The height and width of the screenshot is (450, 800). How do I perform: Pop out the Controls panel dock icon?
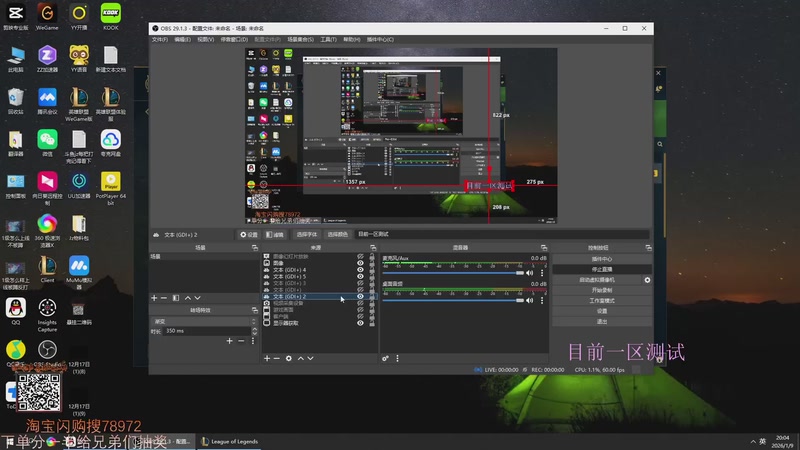click(648, 247)
